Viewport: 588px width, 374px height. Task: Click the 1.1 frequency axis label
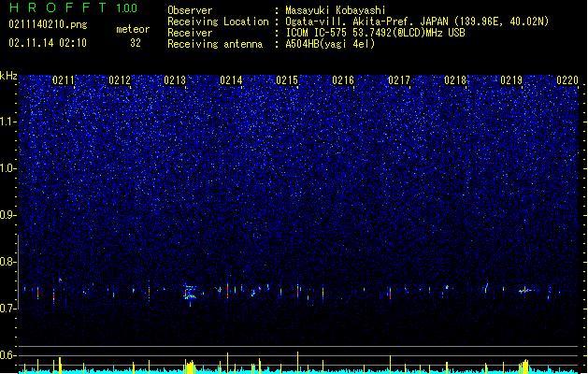click(7, 122)
